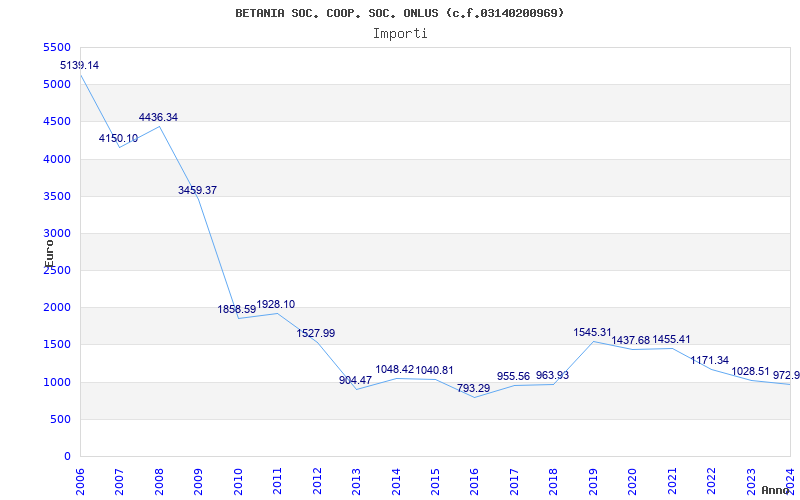Viewport: 800px width, 500px height.
Task: Click the x-axis year 2008
Action: [x=159, y=482]
